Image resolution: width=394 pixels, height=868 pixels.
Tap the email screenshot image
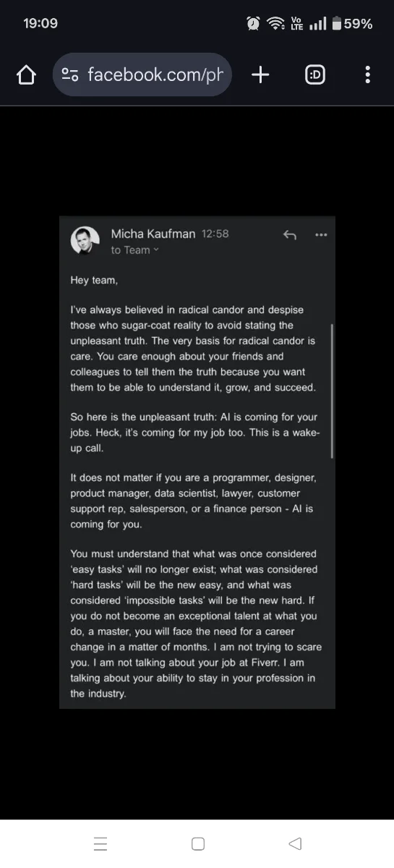tap(197, 462)
